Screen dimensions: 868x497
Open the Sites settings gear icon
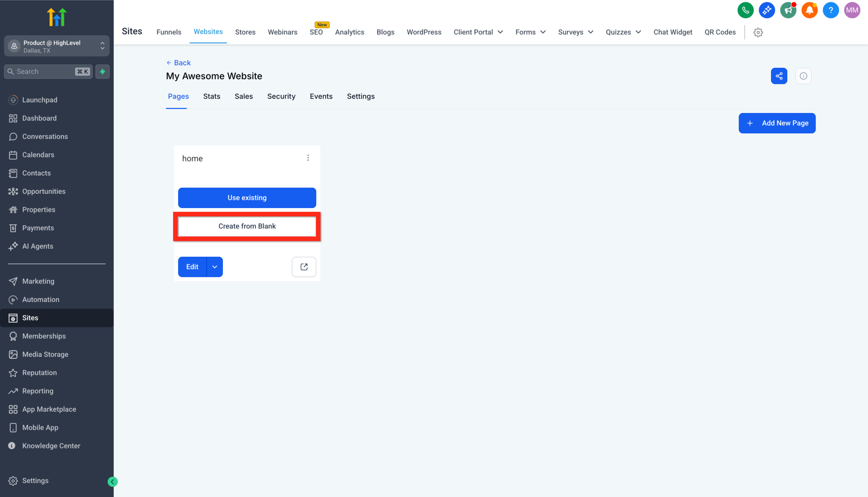tap(758, 32)
